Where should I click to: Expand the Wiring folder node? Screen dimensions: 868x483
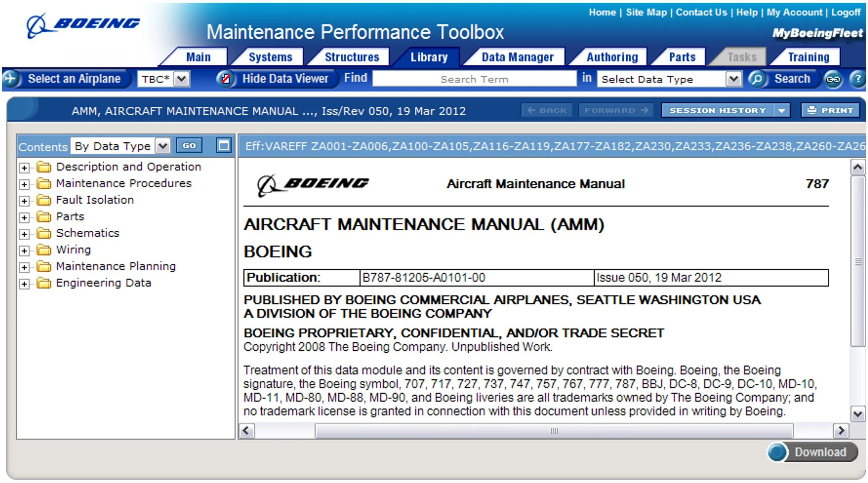(24, 251)
